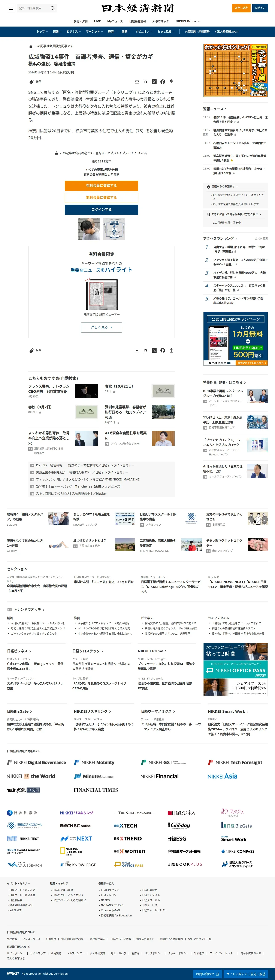This screenshot has height=980, width=275.
Task: Open the NIKKEI OFFICE PASS coffee advertisement
Action: (235, 670)
